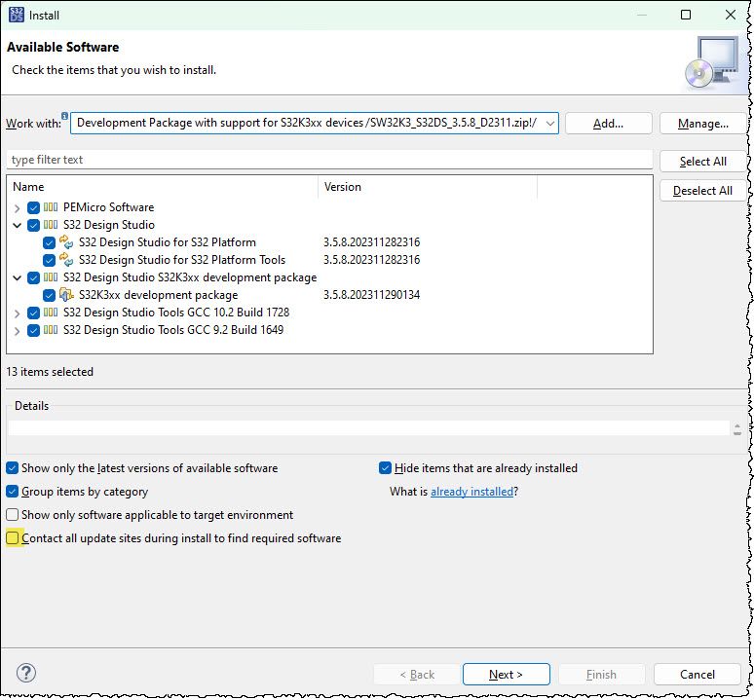Uncheck S32 Design Studio S32K3xx development package category checkbox
The image size is (754, 700).
click(x=34, y=277)
